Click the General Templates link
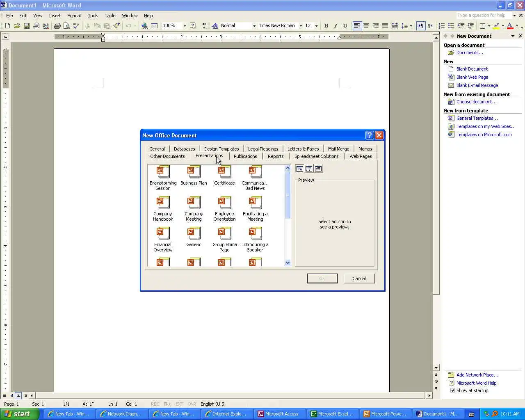 477,118
